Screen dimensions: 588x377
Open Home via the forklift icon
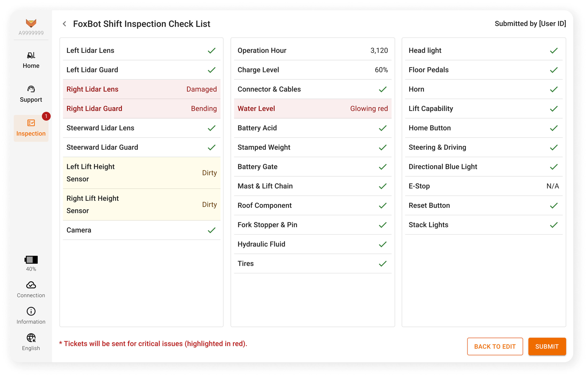tap(31, 55)
